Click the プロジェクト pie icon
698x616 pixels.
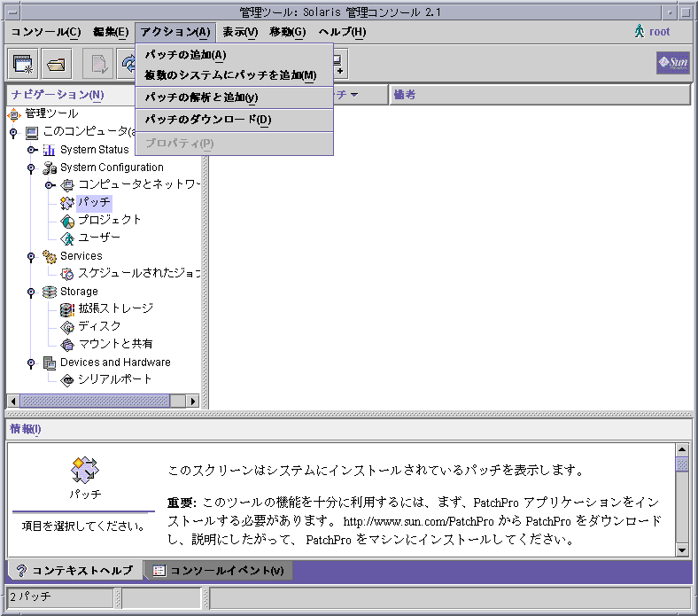tap(67, 221)
